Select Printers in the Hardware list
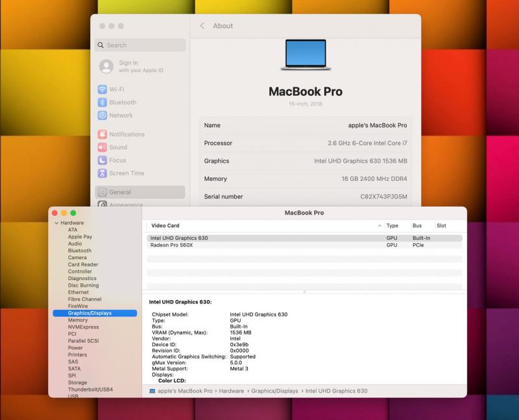The image size is (519, 420). [77, 355]
